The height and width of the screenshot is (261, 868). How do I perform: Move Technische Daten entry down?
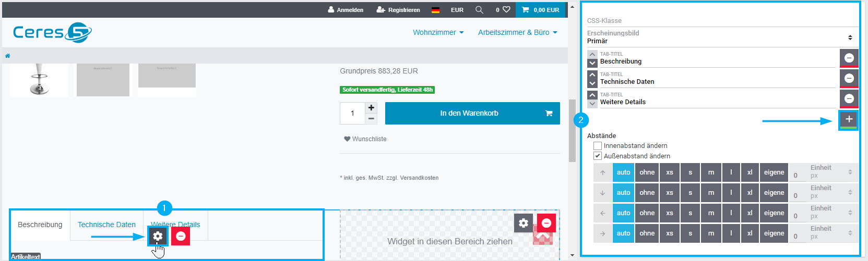(592, 83)
